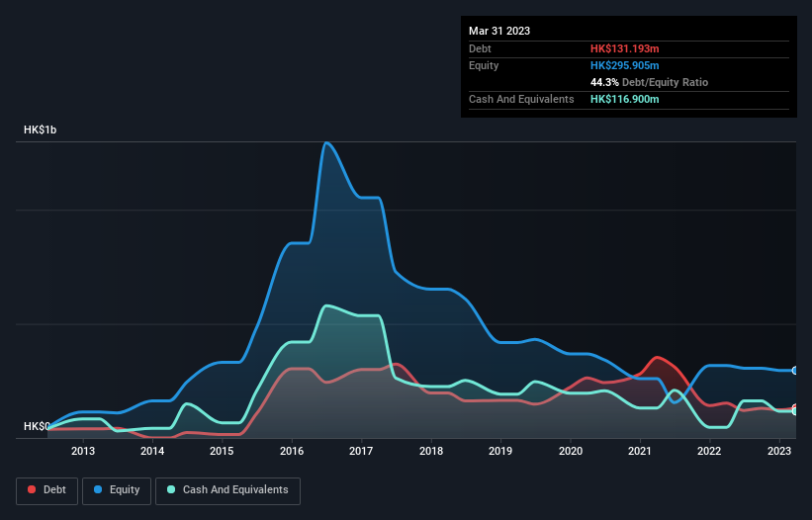Toggle the Debt legend button

47,490
